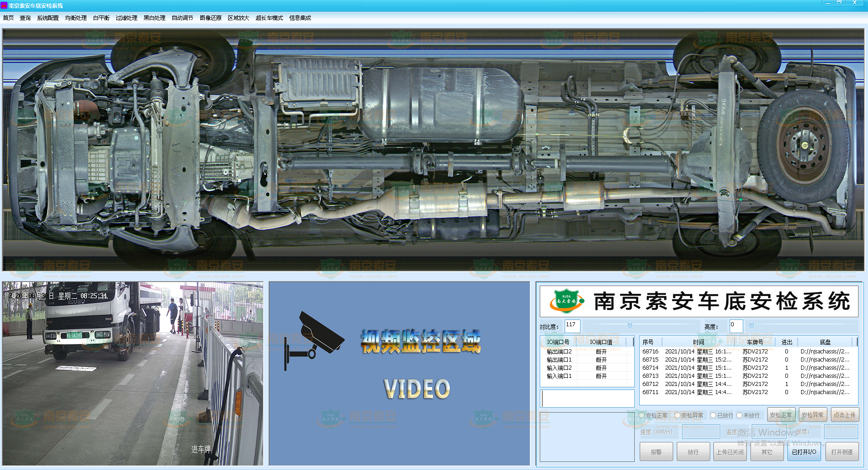Click the NJSA shield logo in the panel header
The width and height of the screenshot is (868, 470).
(566, 301)
